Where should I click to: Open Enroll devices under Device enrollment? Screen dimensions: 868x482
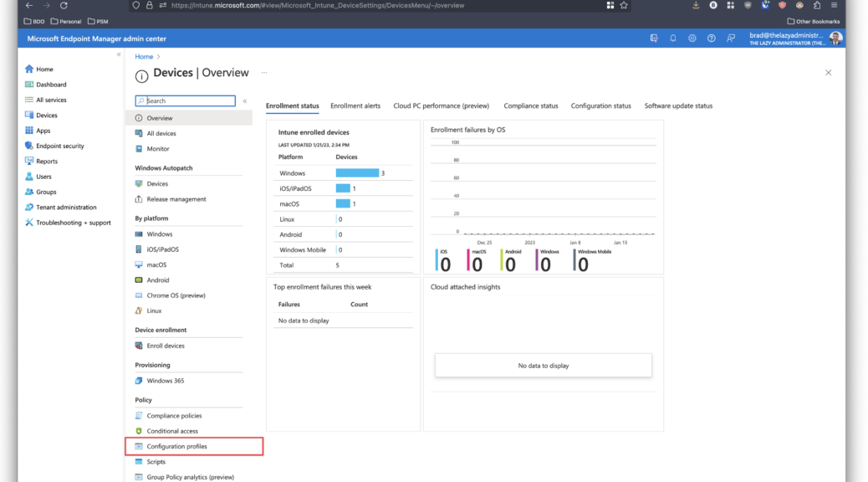[x=160, y=346]
